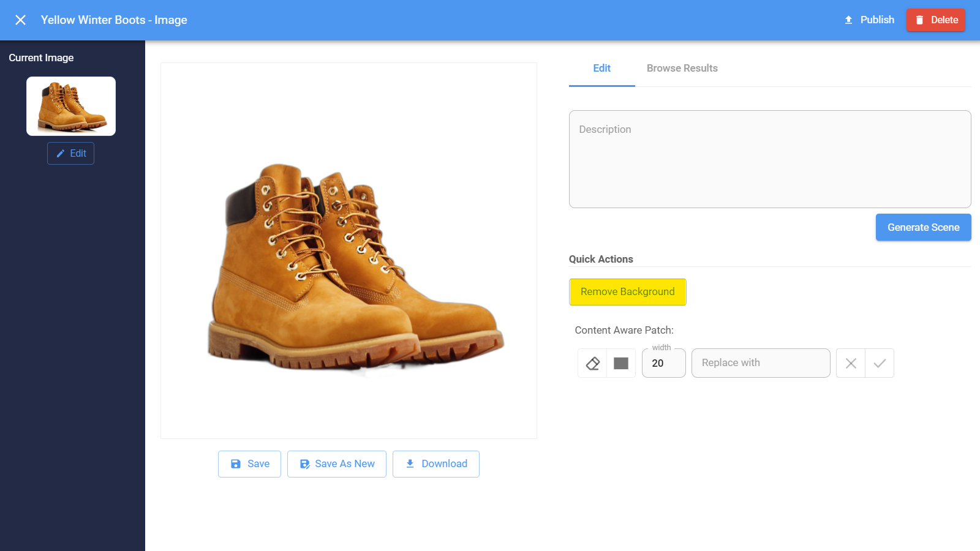
Task: Switch to the Browse Results tab
Action: 682,68
